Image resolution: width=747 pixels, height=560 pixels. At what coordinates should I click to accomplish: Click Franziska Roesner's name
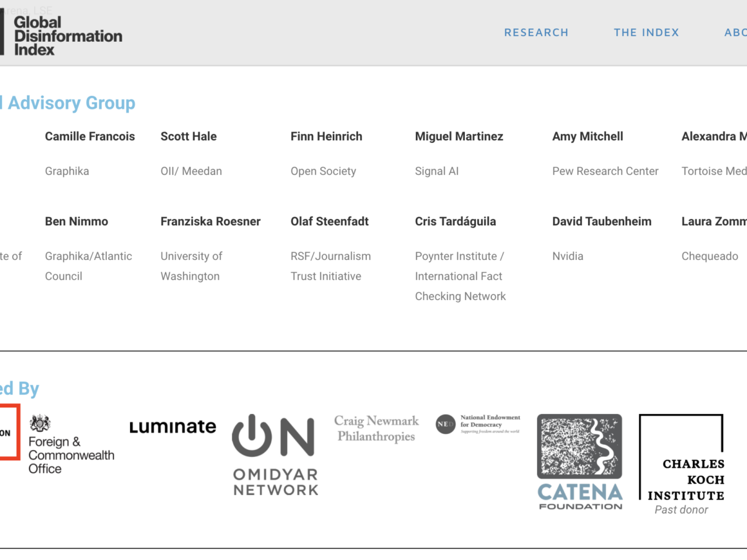click(211, 221)
